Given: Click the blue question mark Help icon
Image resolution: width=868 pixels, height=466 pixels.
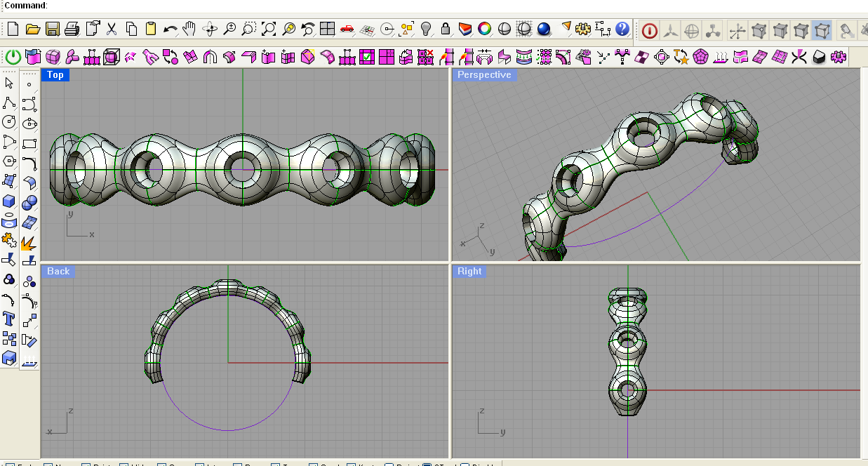Looking at the screenshot, I should click(622, 29).
